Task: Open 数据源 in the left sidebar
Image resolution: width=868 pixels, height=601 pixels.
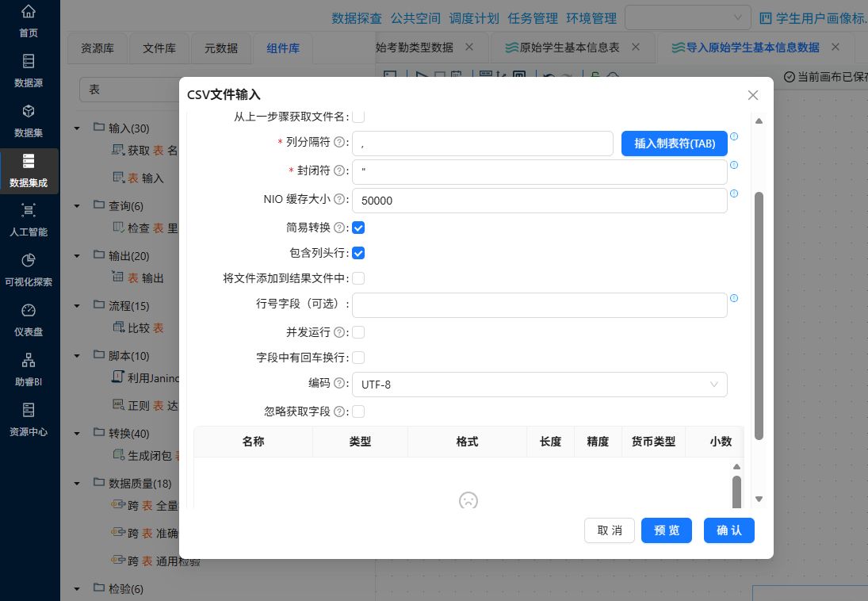Action: pos(29,71)
